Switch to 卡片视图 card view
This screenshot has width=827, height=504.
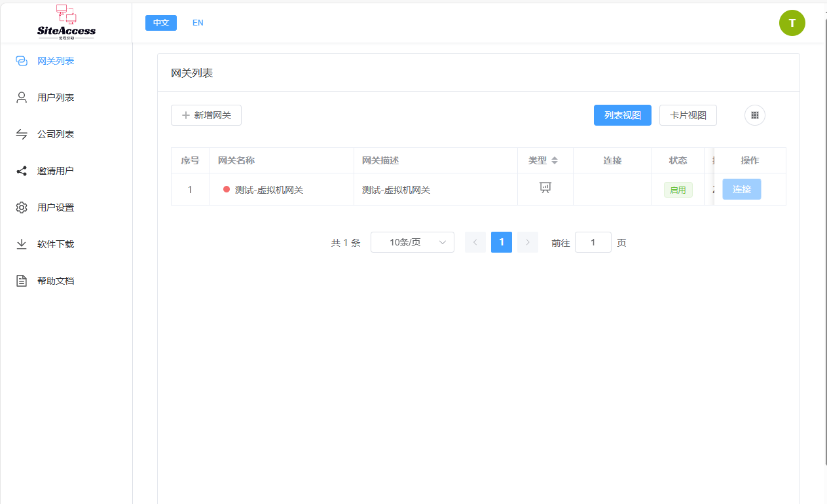(688, 115)
